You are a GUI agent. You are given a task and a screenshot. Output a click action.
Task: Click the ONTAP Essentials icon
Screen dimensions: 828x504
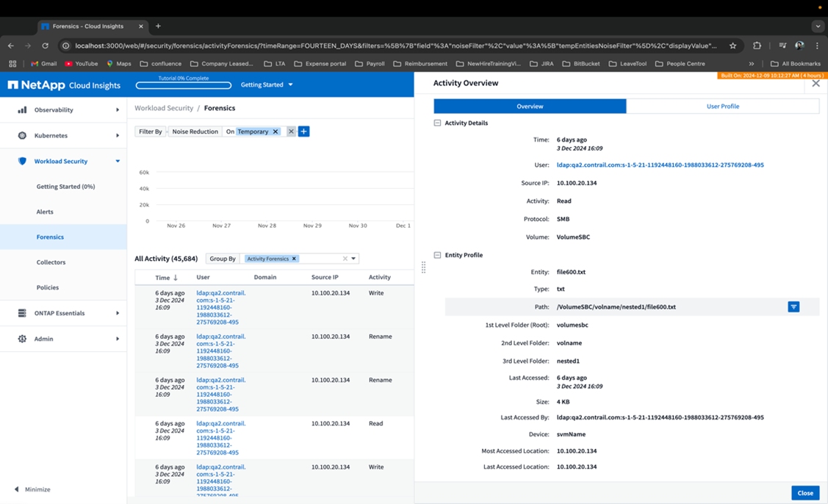(x=22, y=312)
